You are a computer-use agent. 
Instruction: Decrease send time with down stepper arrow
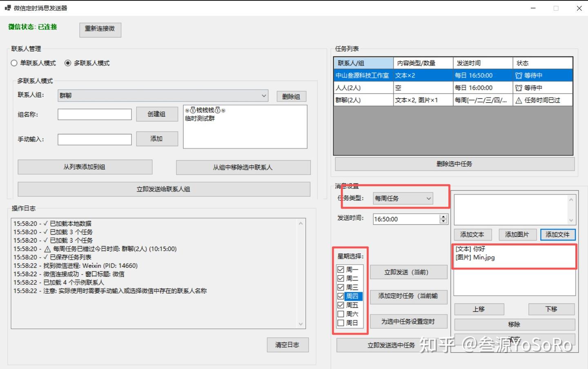(443, 221)
